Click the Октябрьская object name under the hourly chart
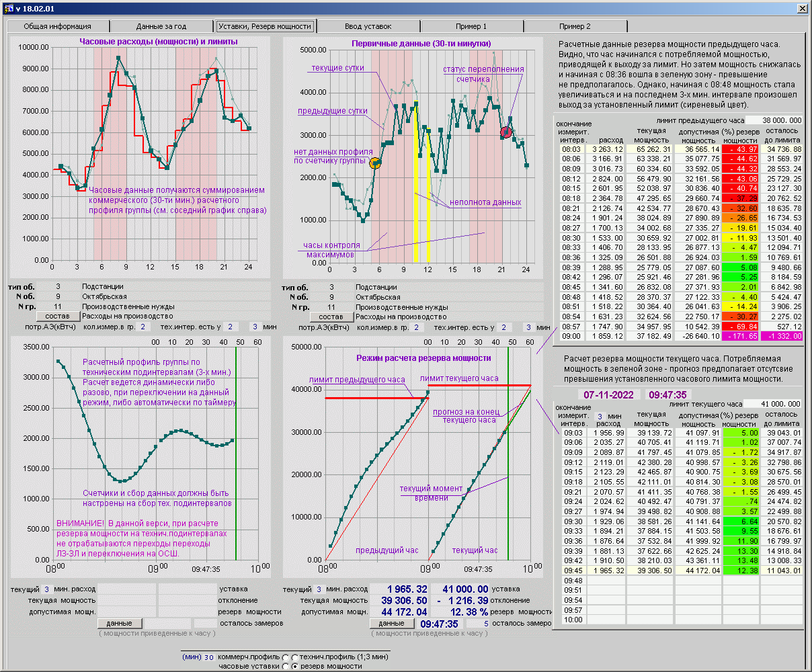 (104, 296)
